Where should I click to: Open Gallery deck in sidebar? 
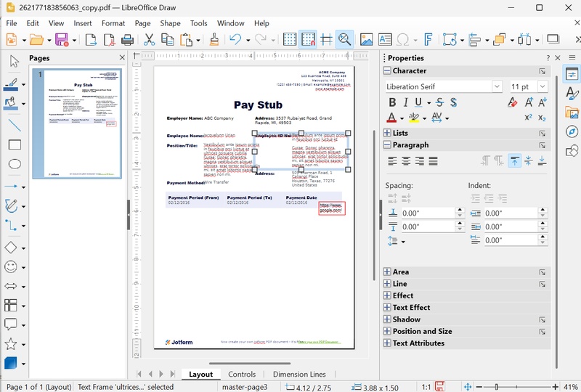(x=572, y=113)
